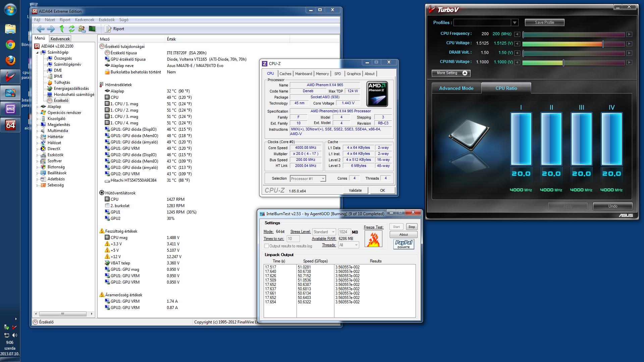Refresh AIDA64 sensor readings
The image size is (644, 362).
pos(71,29)
